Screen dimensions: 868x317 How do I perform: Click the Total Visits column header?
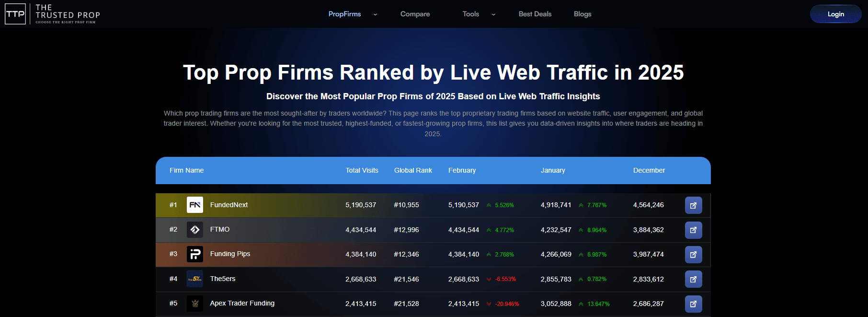(x=362, y=170)
